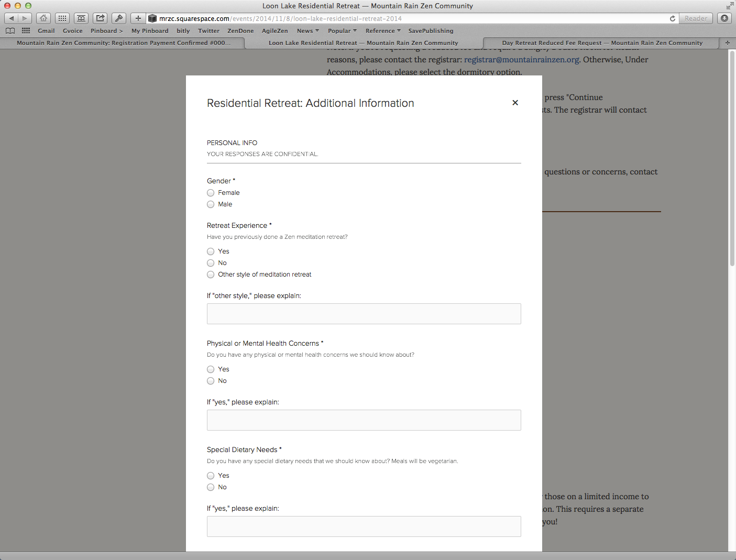Click the "other style" explanation text field
The height and width of the screenshot is (560, 736).
pos(364,314)
